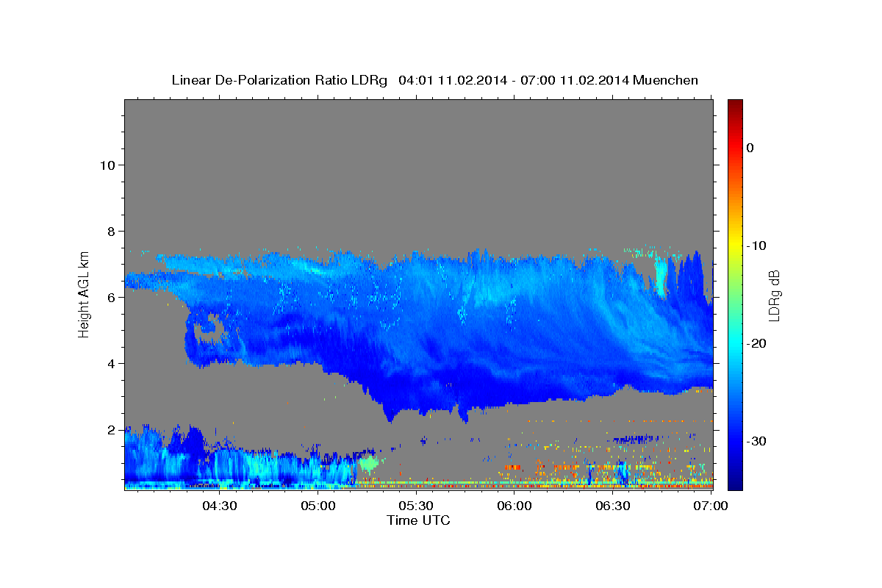Click the plot title "Linear De-Polarization Ratio LDRg"
The image size is (882, 588).
[x=279, y=80]
